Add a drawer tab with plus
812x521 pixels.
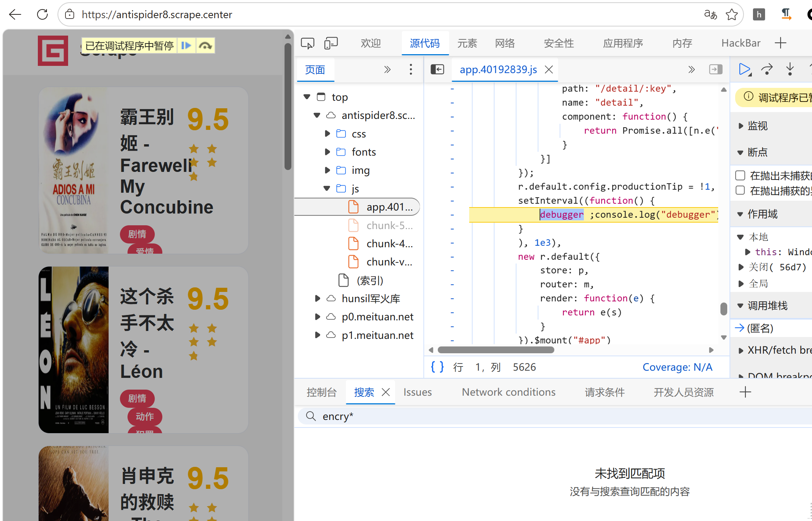pyautogui.click(x=745, y=392)
